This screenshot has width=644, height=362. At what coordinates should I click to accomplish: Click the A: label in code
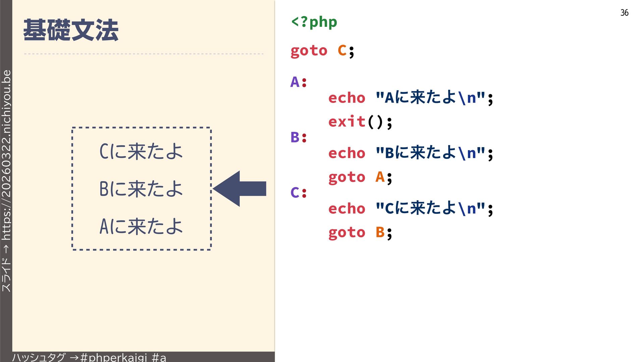(299, 82)
